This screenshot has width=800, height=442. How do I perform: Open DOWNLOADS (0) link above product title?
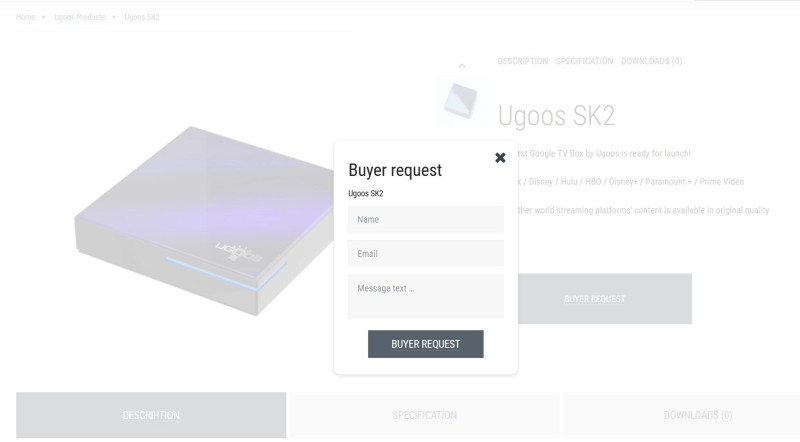(x=651, y=61)
